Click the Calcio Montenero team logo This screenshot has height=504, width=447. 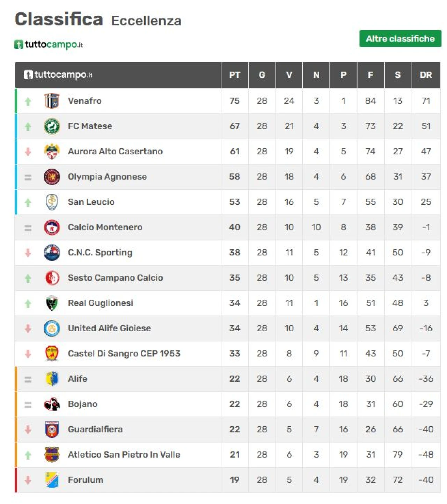[x=52, y=228]
